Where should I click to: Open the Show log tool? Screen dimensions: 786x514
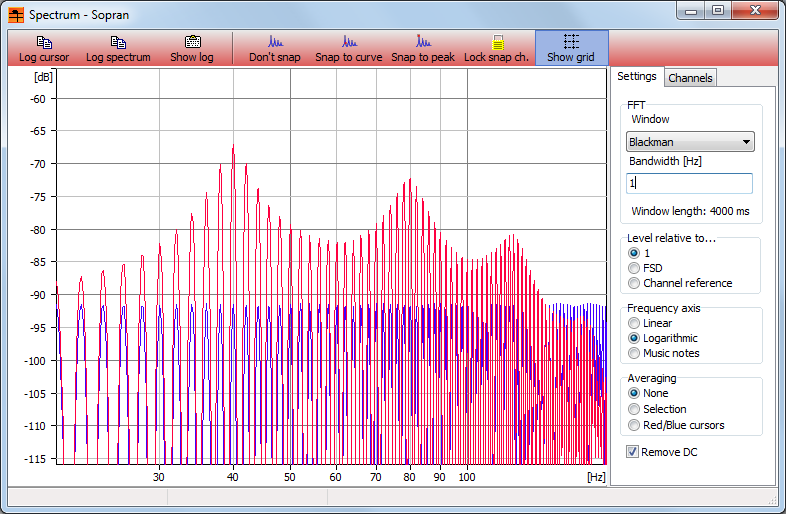point(192,49)
